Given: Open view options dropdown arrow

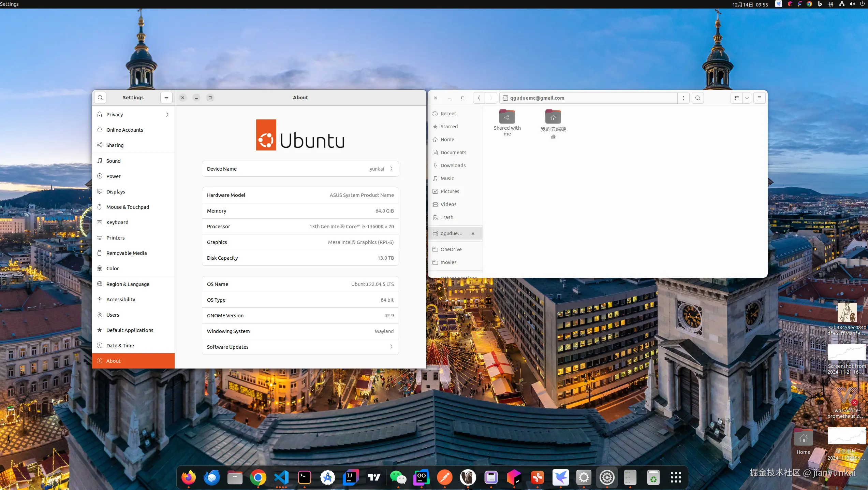Looking at the screenshot, I should coord(747,98).
